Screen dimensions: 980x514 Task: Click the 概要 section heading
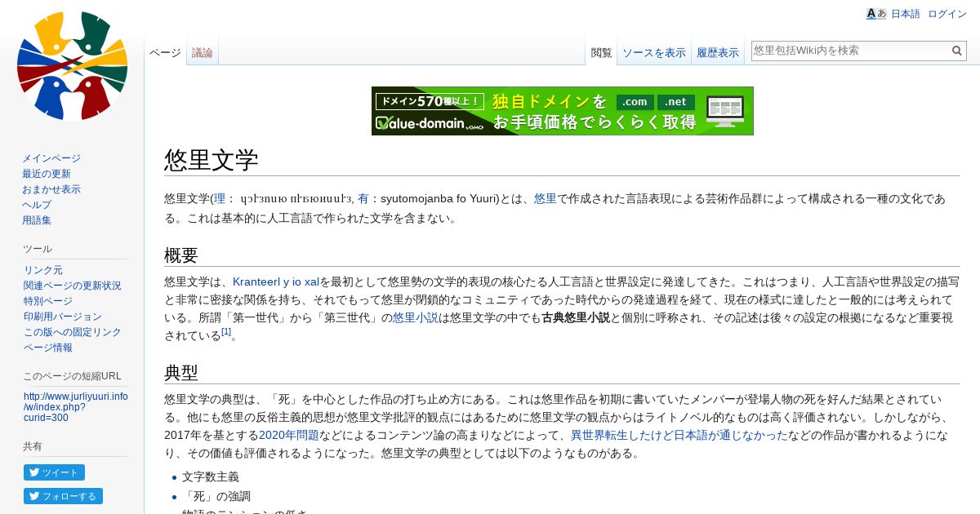coord(181,255)
